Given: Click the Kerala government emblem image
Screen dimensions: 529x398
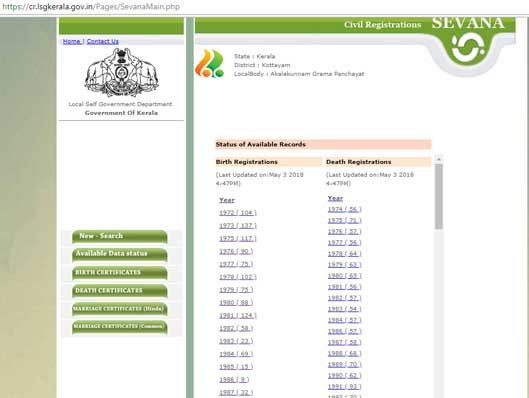Looking at the screenshot, I should (x=121, y=72).
